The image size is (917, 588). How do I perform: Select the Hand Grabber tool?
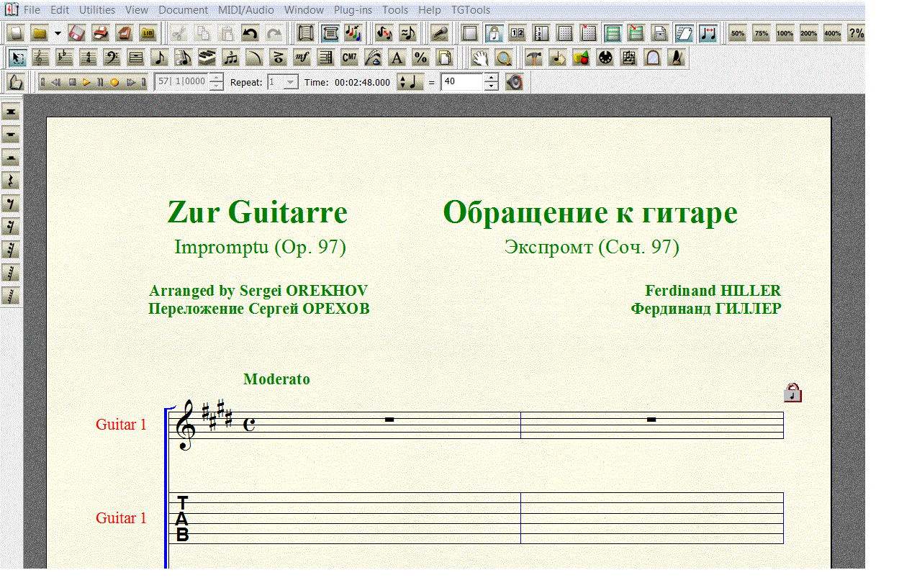[480, 58]
